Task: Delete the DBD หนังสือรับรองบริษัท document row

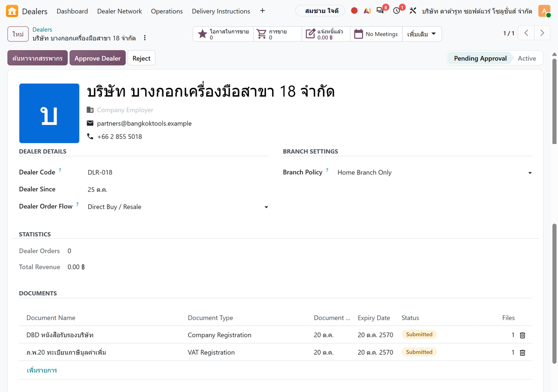Action: 522,335
